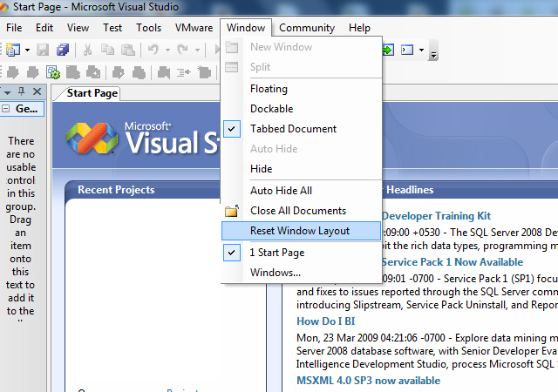The width and height of the screenshot is (558, 392).
Task: Click the Recent Projects panel header
Action: 116,190
